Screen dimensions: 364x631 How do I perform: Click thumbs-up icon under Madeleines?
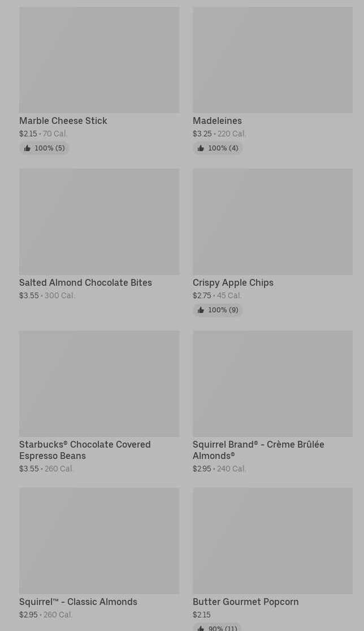(x=201, y=148)
